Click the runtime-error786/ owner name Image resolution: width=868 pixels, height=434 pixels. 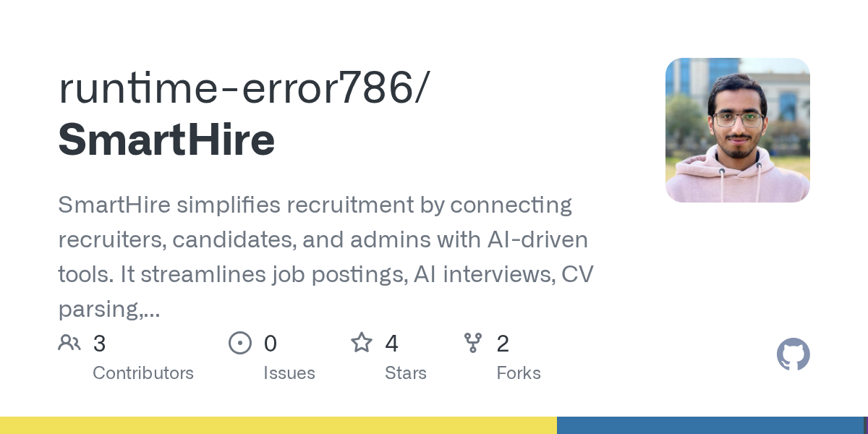[244, 88]
